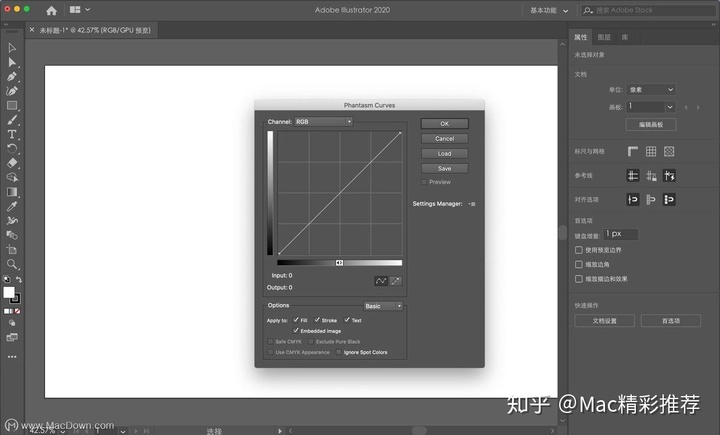Open the arrange documents layout dropdown
The height and width of the screenshot is (435, 720).
(x=79, y=10)
